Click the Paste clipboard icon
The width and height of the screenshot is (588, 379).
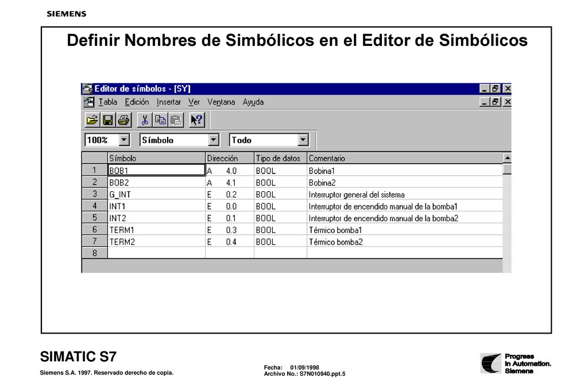point(176,120)
